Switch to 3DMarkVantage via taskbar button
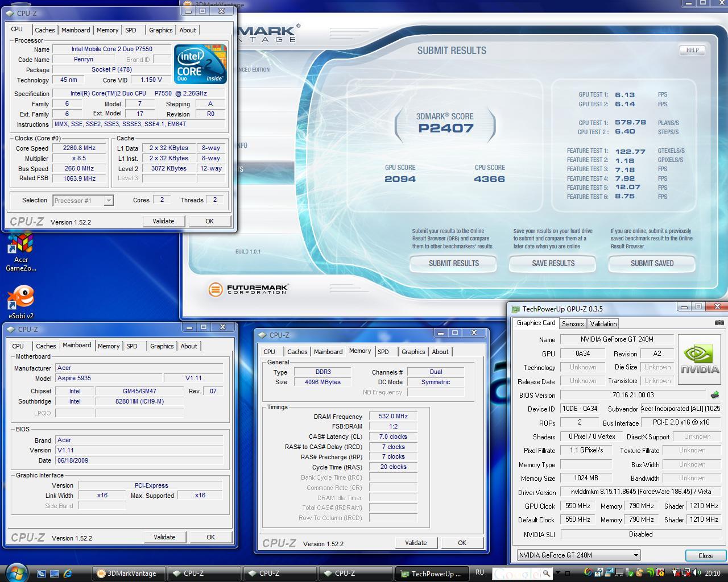 point(129,573)
